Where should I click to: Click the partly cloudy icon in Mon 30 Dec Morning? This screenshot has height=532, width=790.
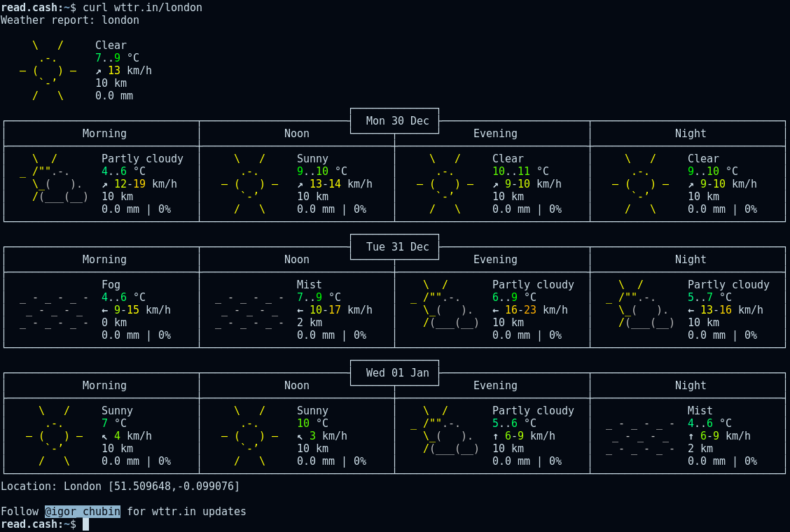tap(54, 178)
